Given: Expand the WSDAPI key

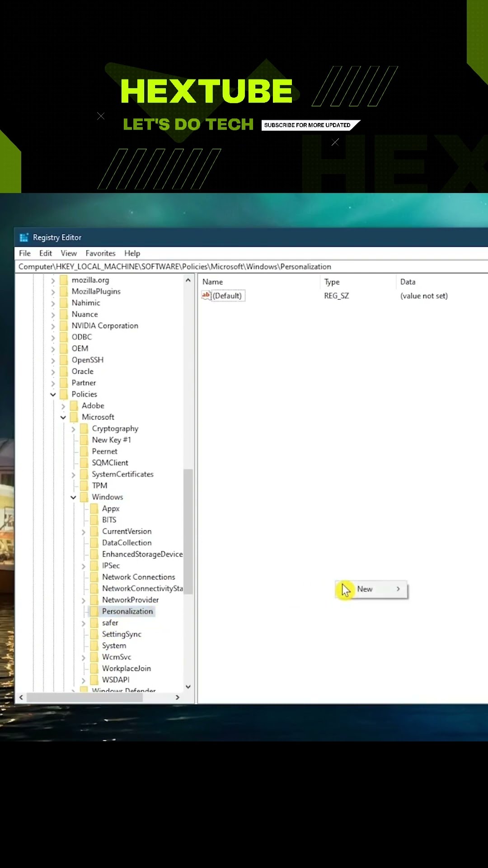Looking at the screenshot, I should [84, 680].
